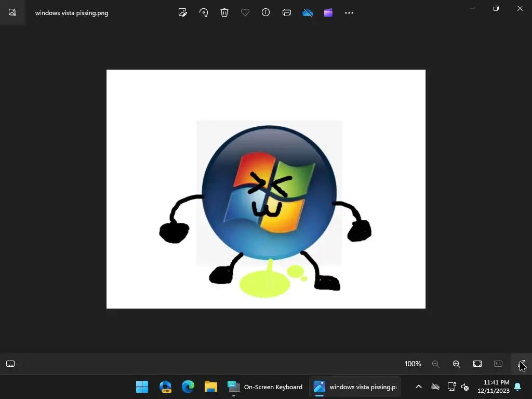Minimize the Photos window
This screenshot has height=399, width=532.
pyautogui.click(x=472, y=8)
